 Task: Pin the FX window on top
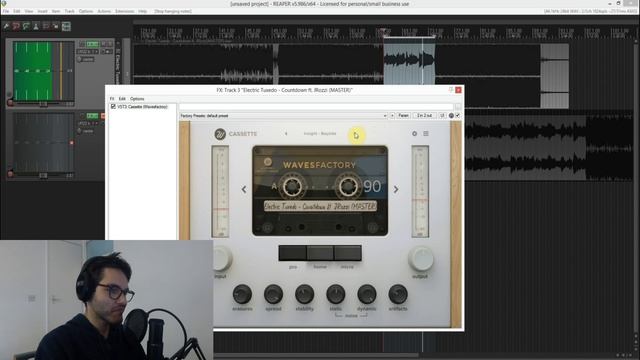451,90
